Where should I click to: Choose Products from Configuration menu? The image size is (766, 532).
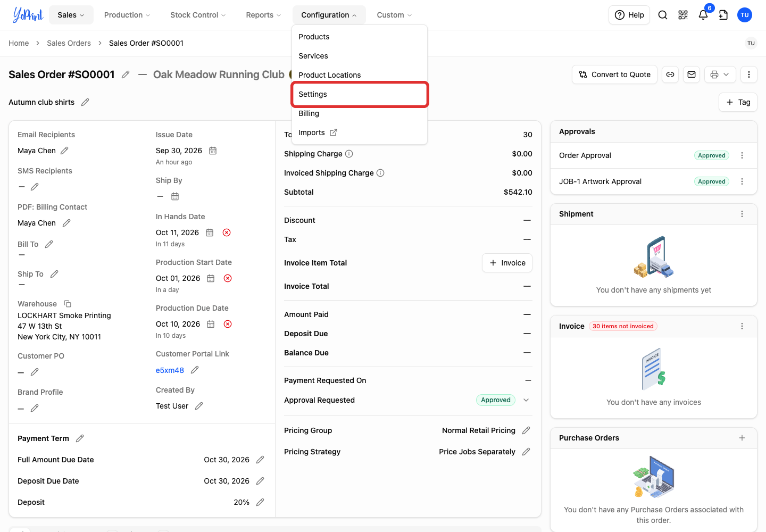360,37
